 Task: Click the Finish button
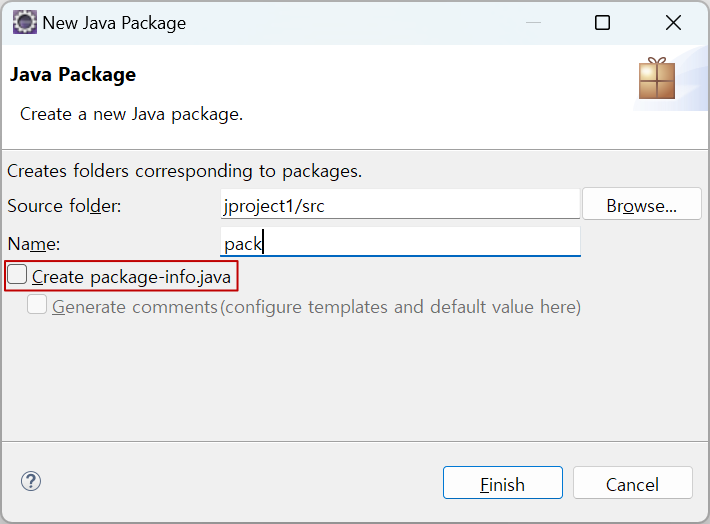click(503, 483)
